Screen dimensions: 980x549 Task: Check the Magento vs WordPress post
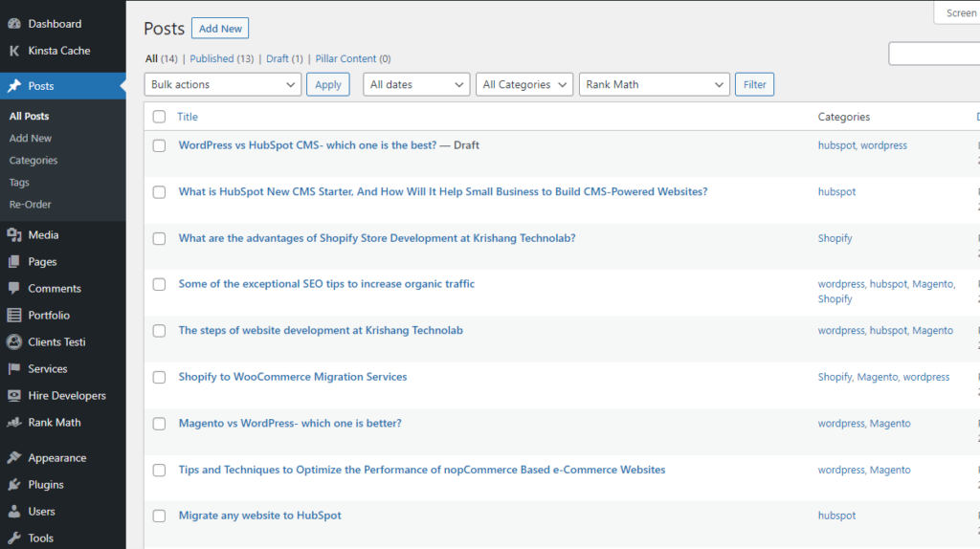(x=160, y=424)
